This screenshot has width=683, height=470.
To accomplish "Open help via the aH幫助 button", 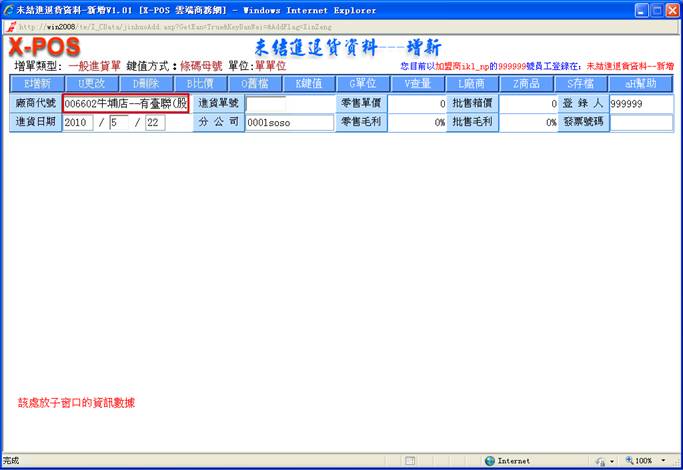I will (640, 84).
